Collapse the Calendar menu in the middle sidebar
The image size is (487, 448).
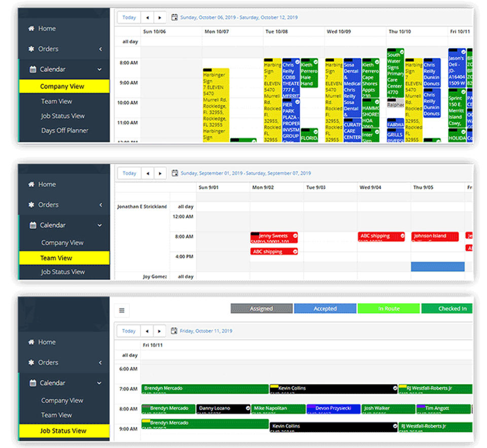click(x=100, y=225)
